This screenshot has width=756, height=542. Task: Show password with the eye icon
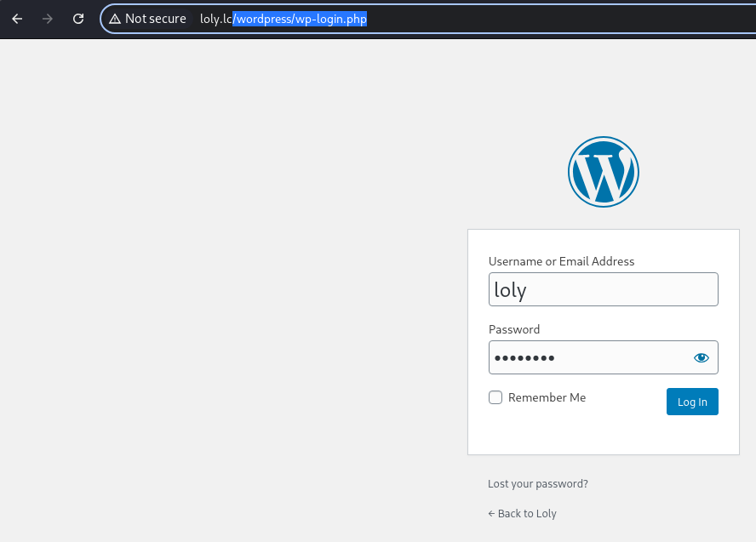pyautogui.click(x=701, y=357)
